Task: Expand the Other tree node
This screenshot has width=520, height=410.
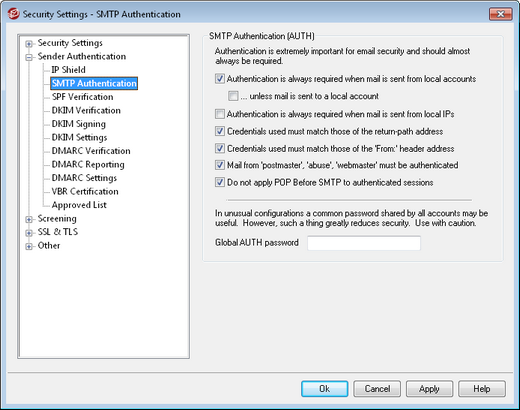Action: (29, 247)
